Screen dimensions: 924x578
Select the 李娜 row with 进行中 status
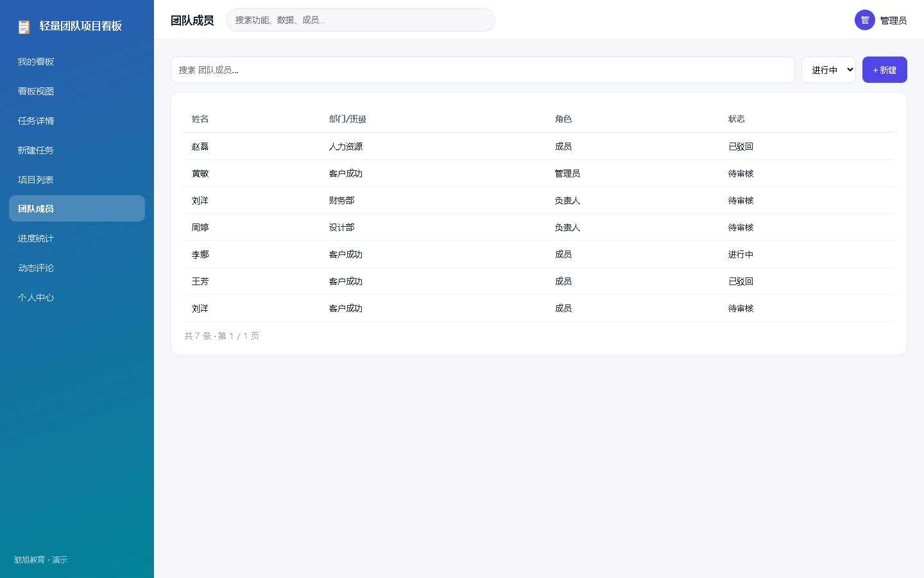pos(539,254)
